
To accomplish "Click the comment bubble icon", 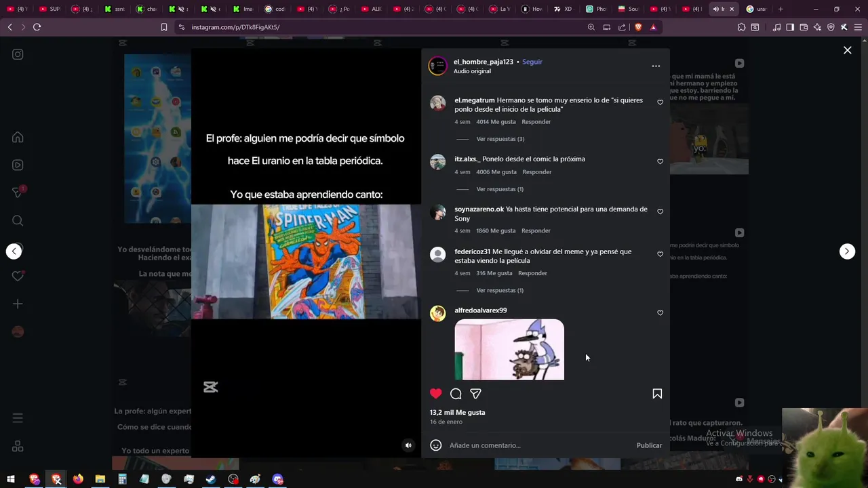I will (x=456, y=393).
